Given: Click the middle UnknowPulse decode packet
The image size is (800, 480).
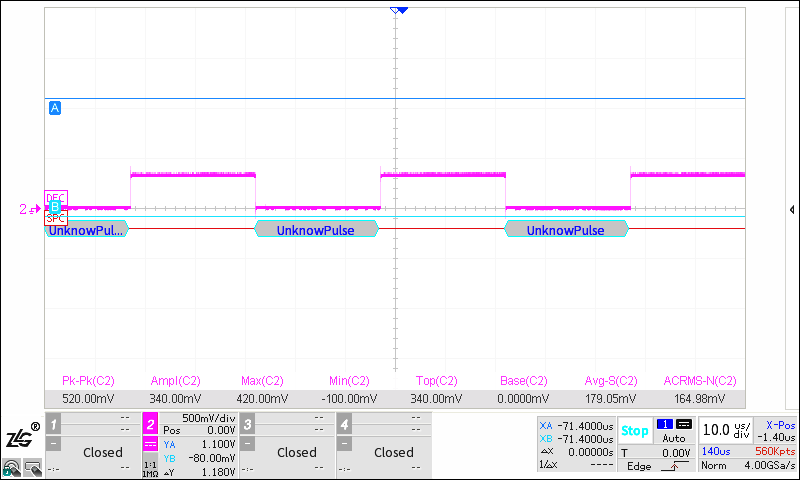Looking at the screenshot, I should 316,229.
